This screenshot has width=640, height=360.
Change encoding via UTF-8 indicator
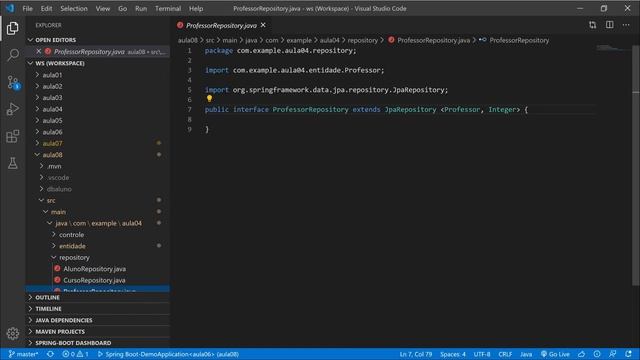(x=482, y=354)
